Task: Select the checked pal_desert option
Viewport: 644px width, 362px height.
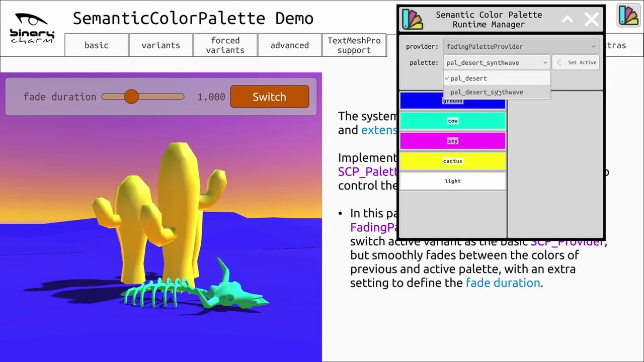Action: tap(468, 78)
